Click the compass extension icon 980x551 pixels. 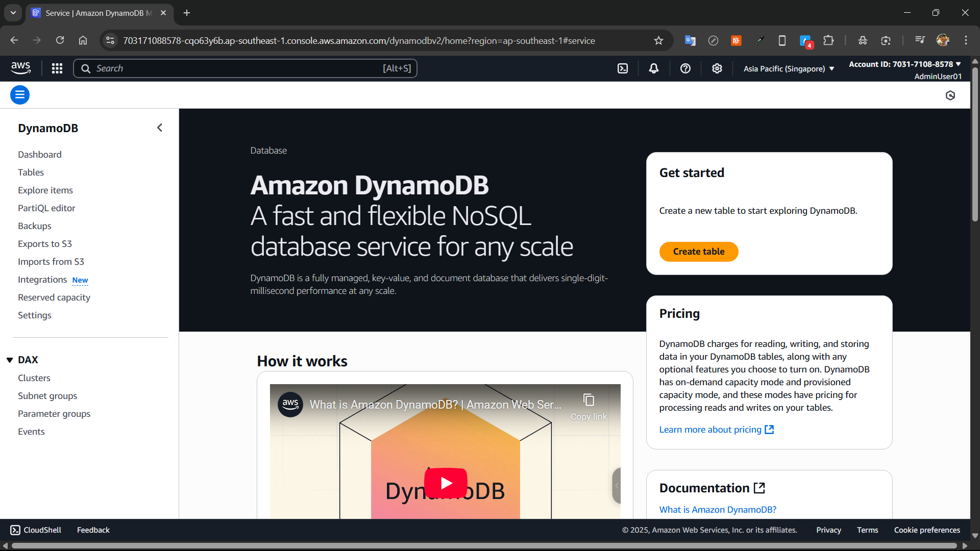coord(713,40)
